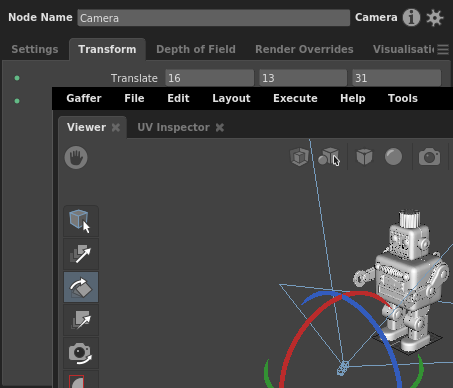
Task: Switch to Depth of Field tab
Action: point(196,49)
